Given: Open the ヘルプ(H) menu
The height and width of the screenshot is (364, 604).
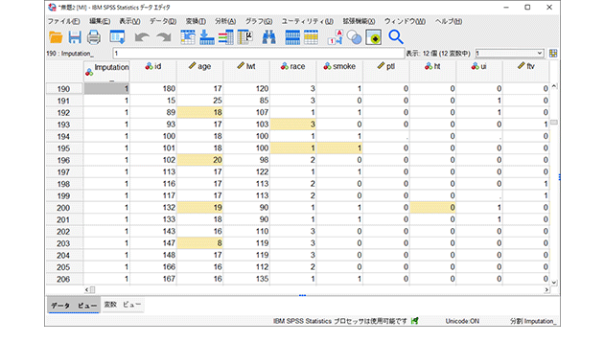Looking at the screenshot, I should [449, 21].
